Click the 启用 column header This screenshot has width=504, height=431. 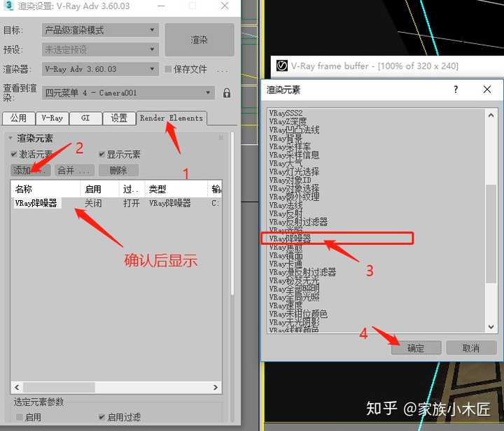coord(99,189)
